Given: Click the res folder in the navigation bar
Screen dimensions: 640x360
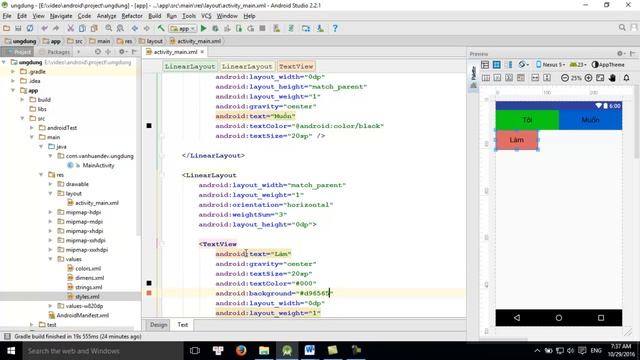Looking at the screenshot, I should 125,41.
